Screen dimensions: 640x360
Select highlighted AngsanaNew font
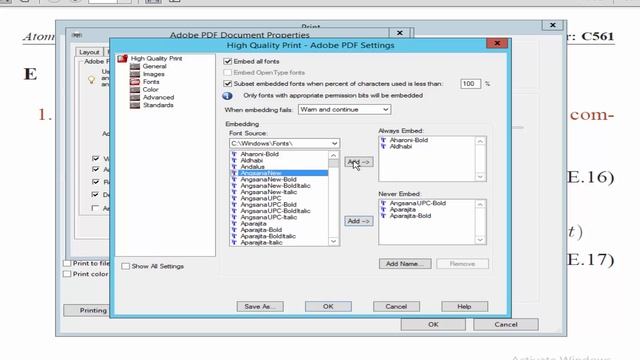pyautogui.click(x=279, y=173)
